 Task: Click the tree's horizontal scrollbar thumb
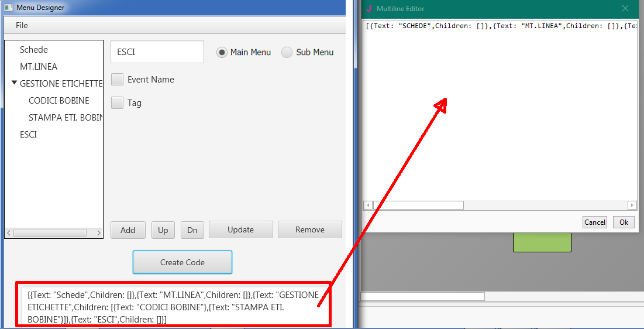pyautogui.click(x=50, y=233)
